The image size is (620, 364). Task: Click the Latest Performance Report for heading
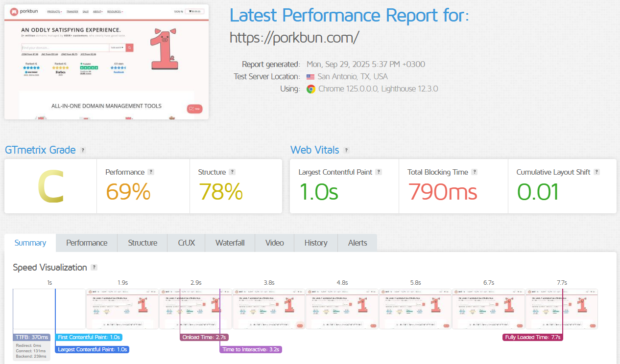(x=349, y=16)
